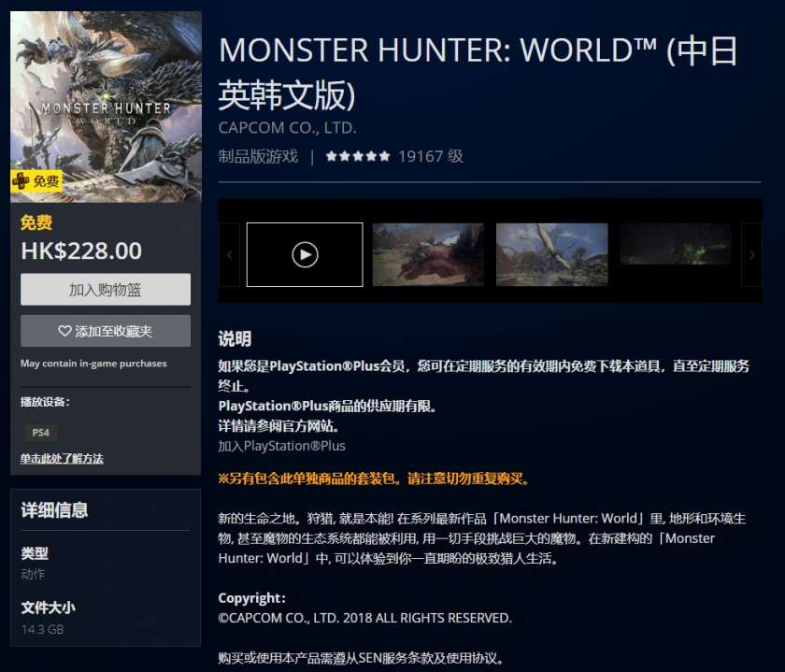785x672 pixels.
Task: Open the 单击此处了解方法 link
Action: [x=62, y=459]
